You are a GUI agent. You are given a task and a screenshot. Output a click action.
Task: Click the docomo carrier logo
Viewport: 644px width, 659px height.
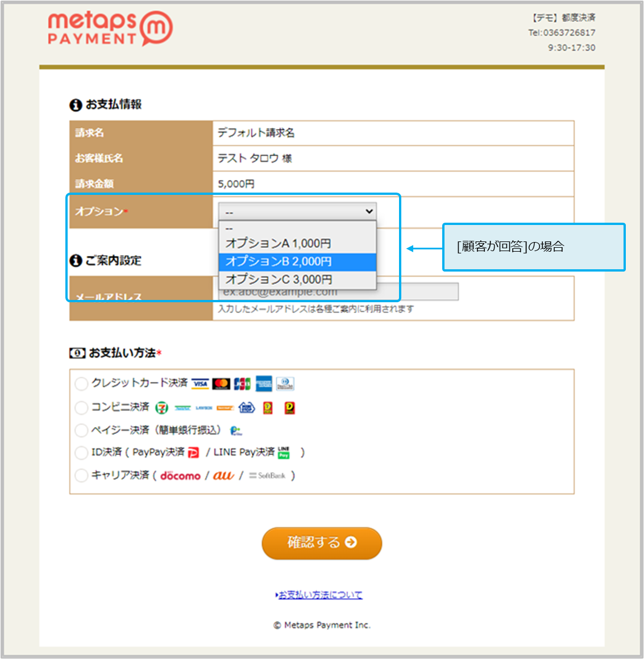point(180,476)
